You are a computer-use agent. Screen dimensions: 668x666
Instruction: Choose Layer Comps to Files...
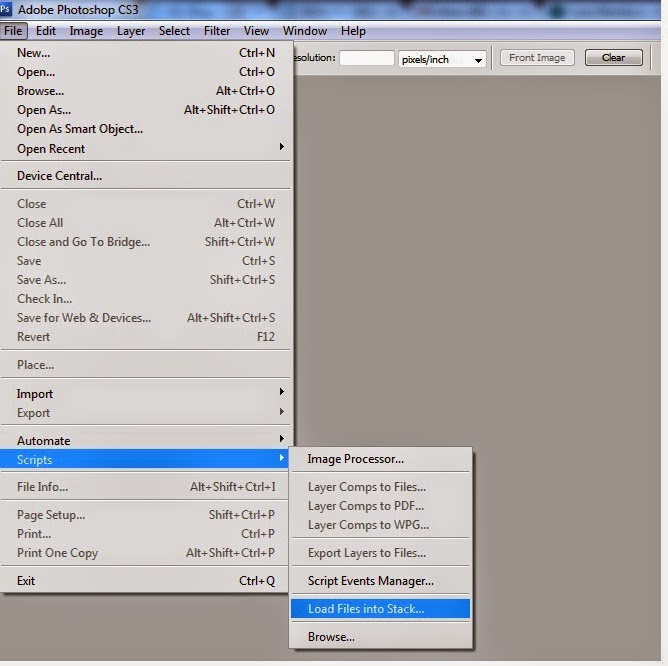tap(380, 487)
